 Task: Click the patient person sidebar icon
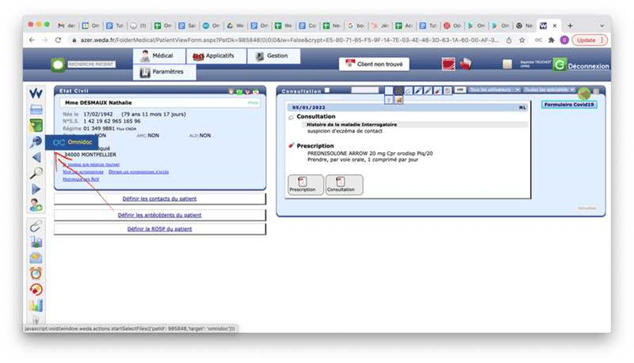pos(36,205)
